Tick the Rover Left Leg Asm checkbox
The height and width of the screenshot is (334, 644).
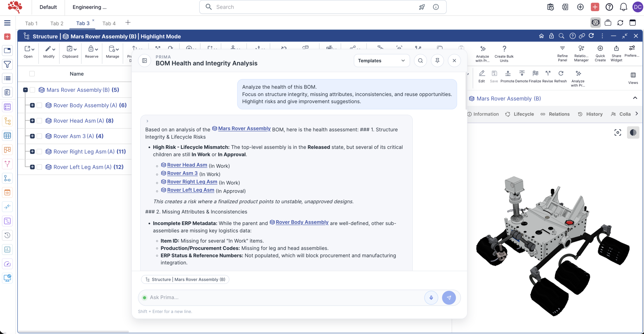pos(40,167)
